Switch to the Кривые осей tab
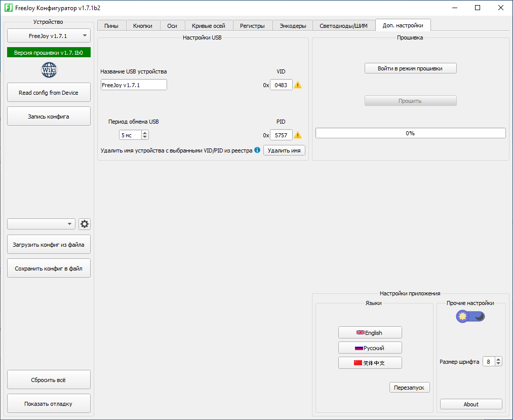Image resolution: width=513 pixels, height=420 pixels. (x=209, y=26)
